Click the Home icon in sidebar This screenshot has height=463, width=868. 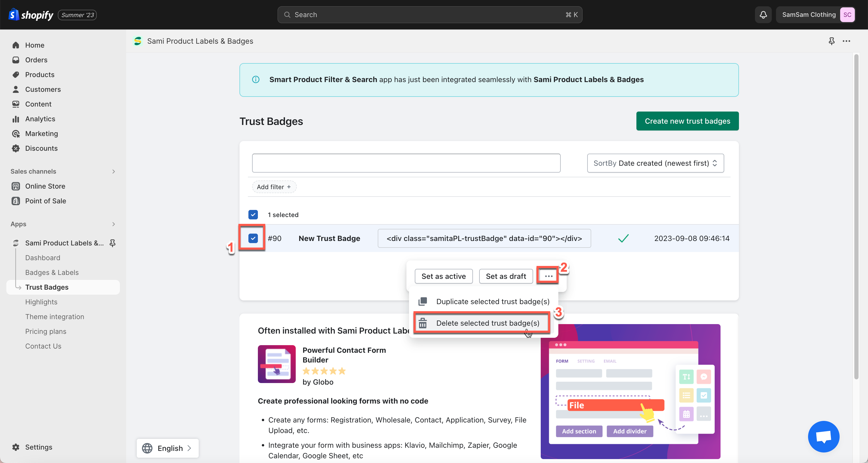(x=16, y=45)
